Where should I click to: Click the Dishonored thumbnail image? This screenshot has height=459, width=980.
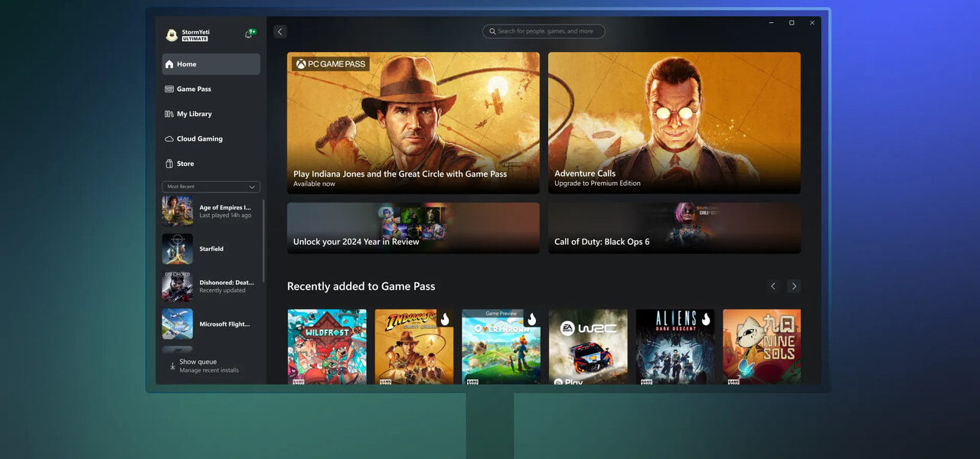click(x=177, y=286)
